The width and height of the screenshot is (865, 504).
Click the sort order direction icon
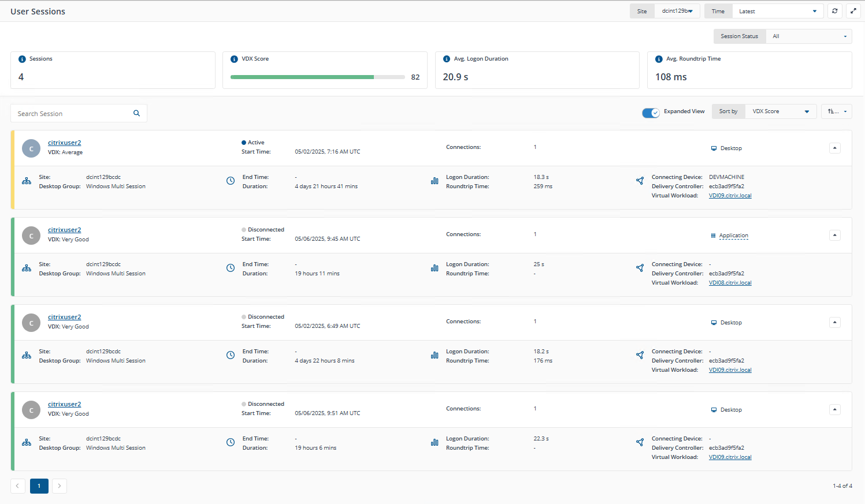(836, 111)
